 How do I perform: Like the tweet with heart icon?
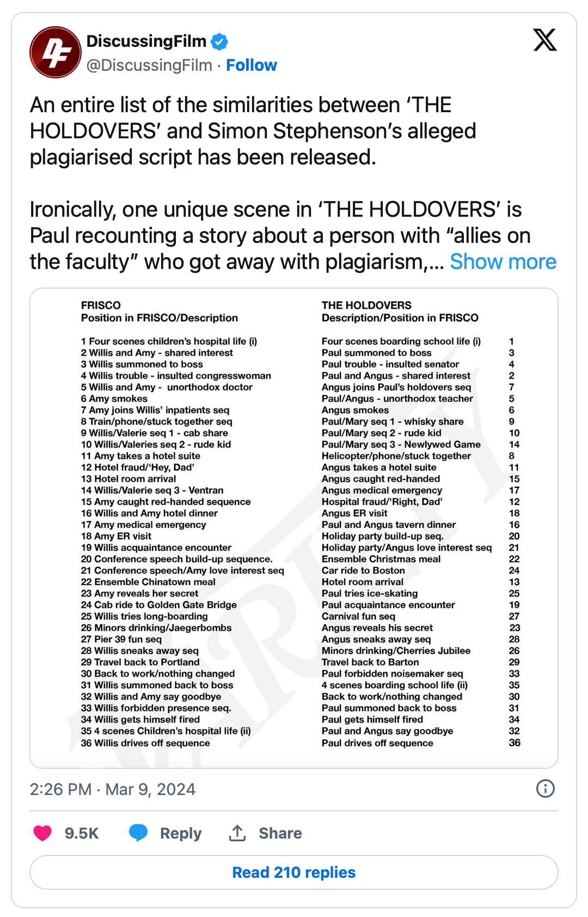42,833
